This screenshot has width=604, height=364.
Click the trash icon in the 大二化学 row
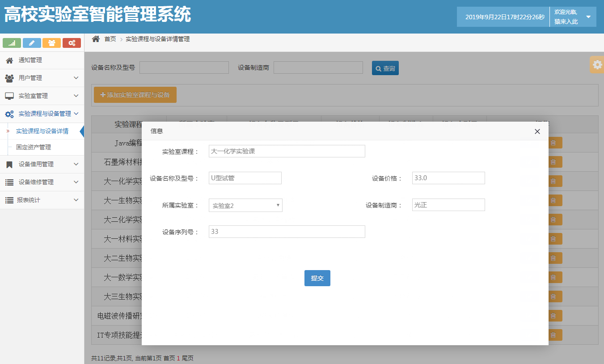(x=553, y=220)
